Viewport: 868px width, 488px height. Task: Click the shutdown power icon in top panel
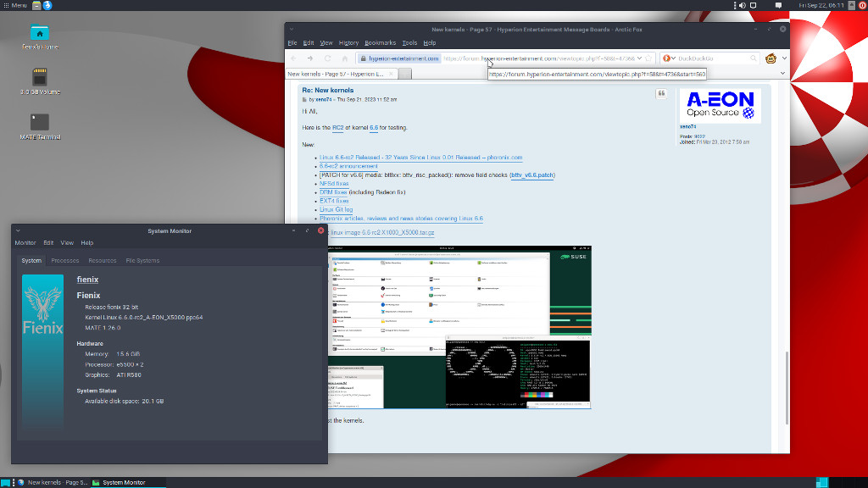click(862, 5)
